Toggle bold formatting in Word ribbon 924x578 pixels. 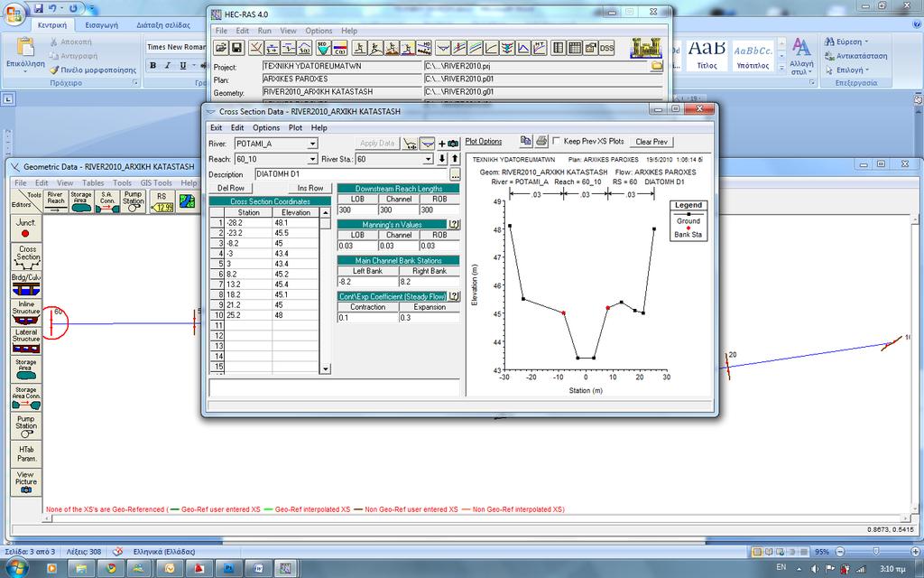pyautogui.click(x=153, y=65)
